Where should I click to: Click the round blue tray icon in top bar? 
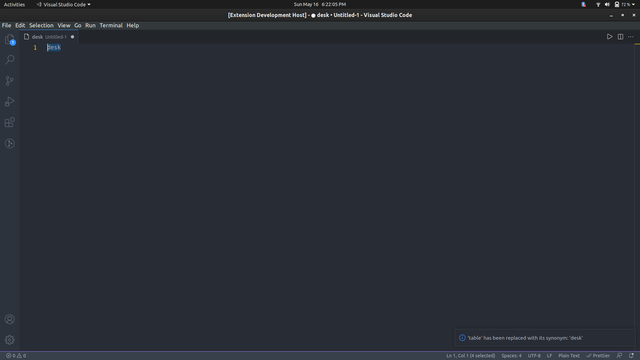click(x=584, y=4)
